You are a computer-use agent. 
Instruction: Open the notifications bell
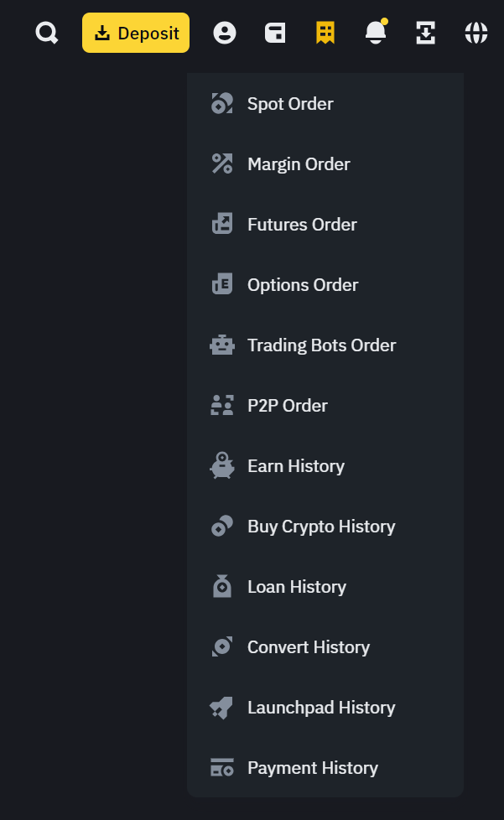click(x=376, y=33)
